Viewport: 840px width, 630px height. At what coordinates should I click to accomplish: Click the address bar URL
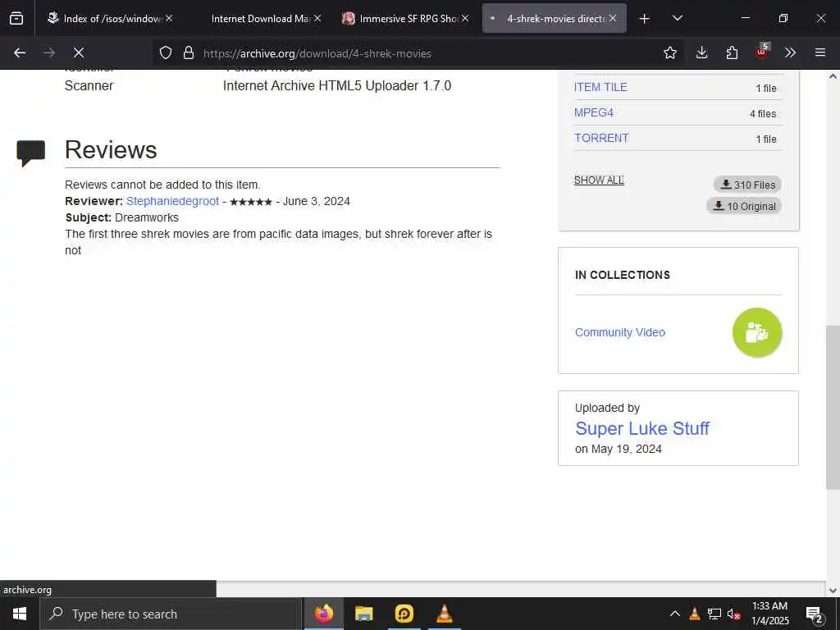317,53
